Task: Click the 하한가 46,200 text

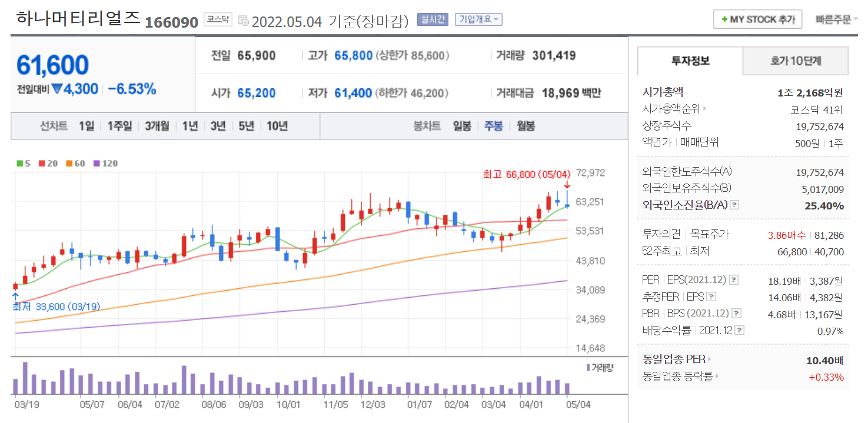Action: [412, 93]
